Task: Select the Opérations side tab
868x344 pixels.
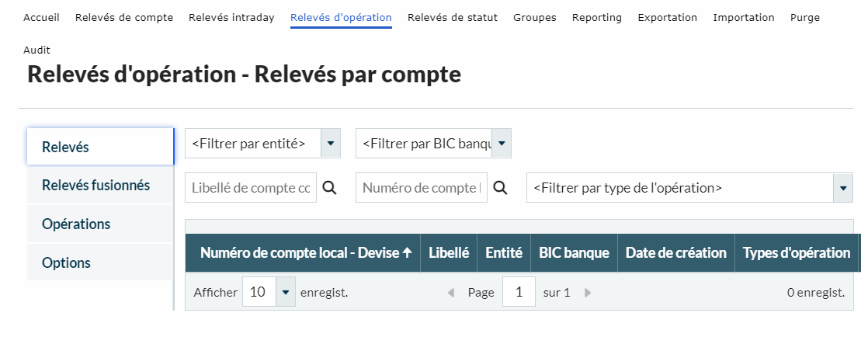Action: coord(76,224)
